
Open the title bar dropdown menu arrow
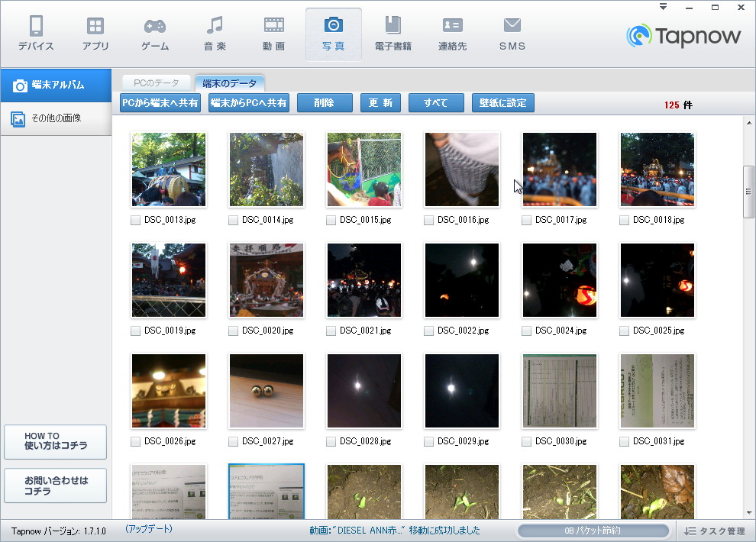pos(664,7)
